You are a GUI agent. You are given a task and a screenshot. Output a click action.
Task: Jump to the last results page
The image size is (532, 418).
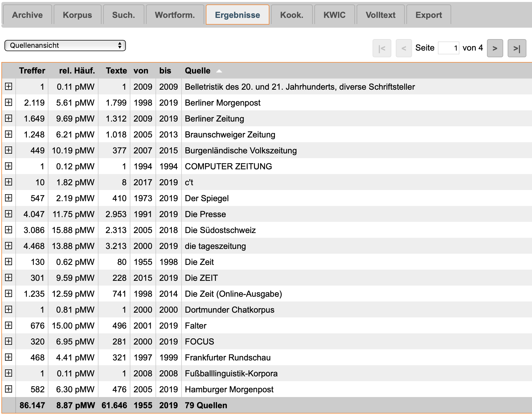[x=517, y=48]
